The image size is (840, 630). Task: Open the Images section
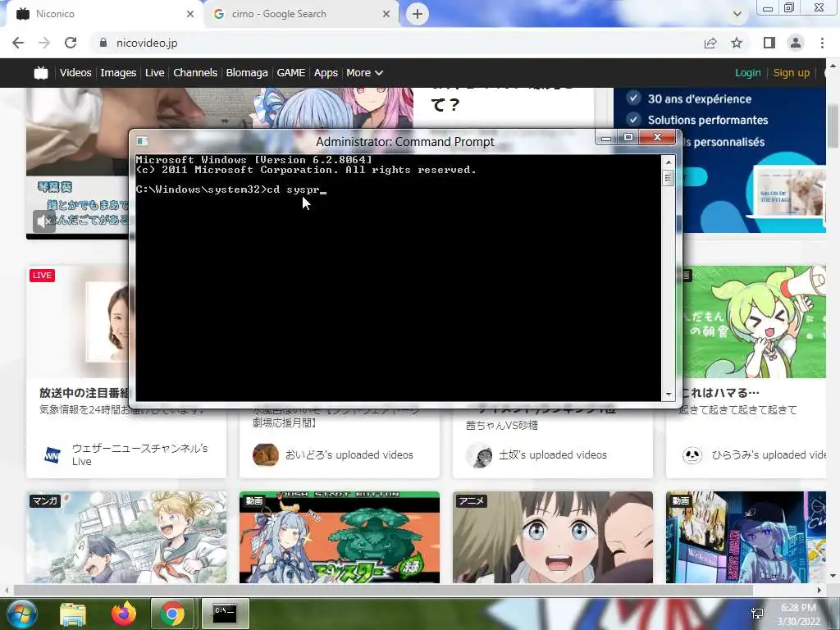(x=118, y=73)
